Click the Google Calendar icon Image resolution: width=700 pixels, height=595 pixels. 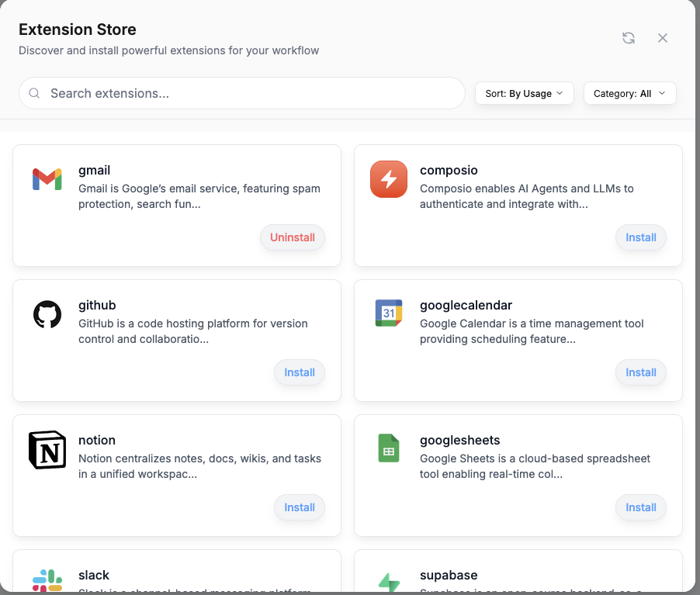388,313
